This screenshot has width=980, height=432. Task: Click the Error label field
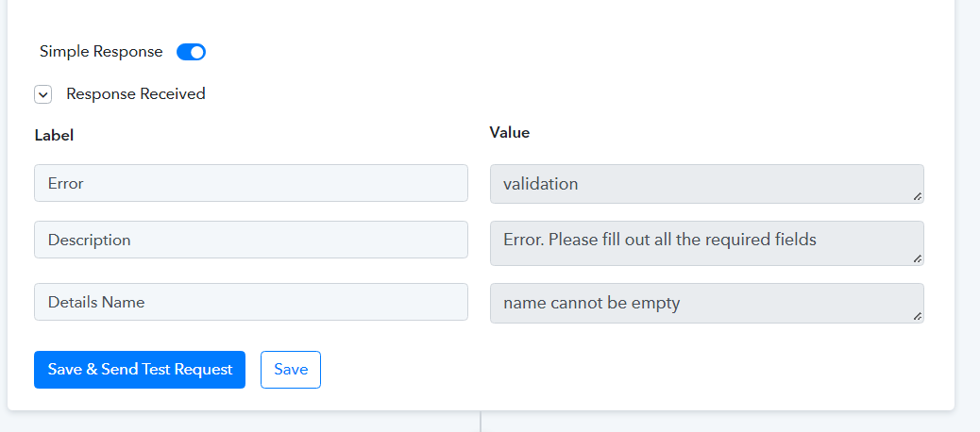coord(250,183)
